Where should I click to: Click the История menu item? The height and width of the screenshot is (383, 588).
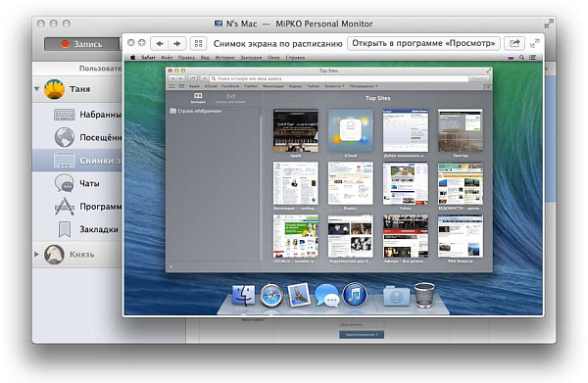224,58
